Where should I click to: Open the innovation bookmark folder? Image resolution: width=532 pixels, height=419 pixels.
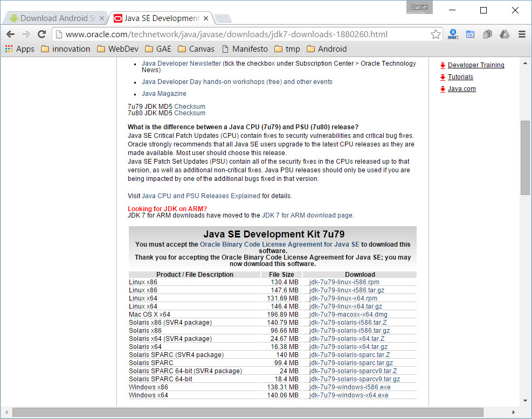click(65, 49)
